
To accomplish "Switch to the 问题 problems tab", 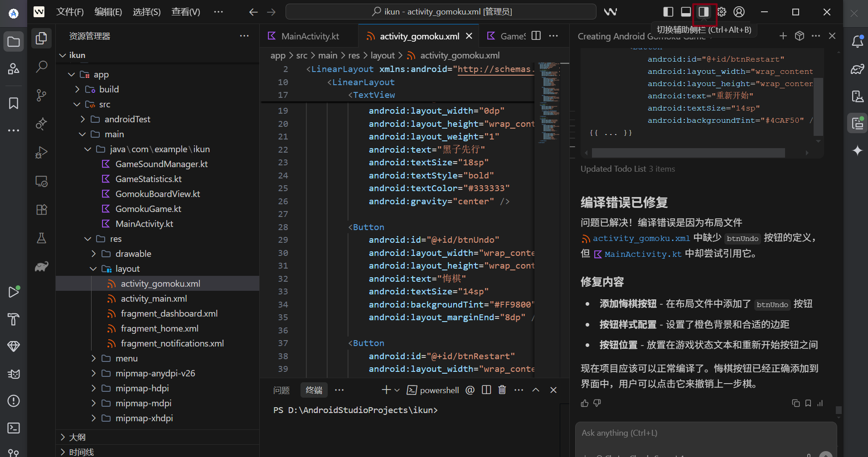I will 281,390.
